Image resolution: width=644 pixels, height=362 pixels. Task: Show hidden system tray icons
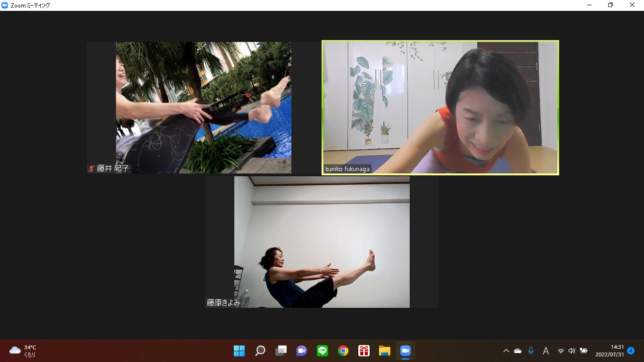click(506, 351)
